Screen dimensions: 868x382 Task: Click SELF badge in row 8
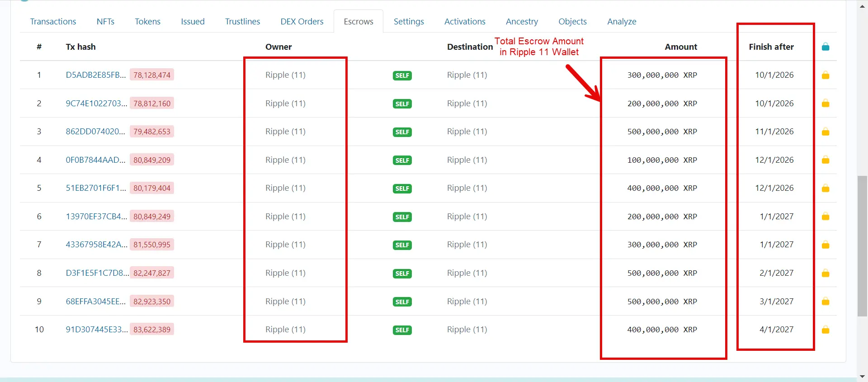[402, 274]
